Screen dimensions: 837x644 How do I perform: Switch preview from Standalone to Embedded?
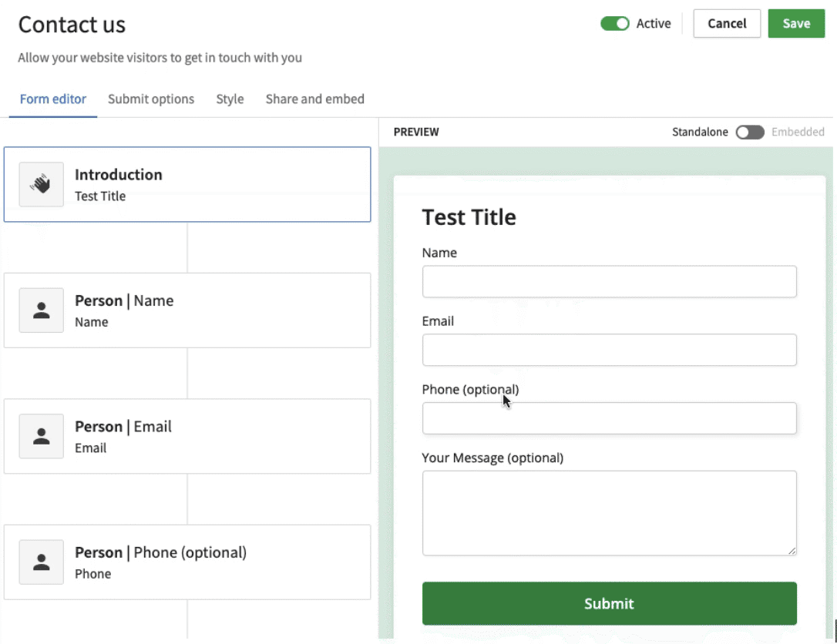point(749,132)
